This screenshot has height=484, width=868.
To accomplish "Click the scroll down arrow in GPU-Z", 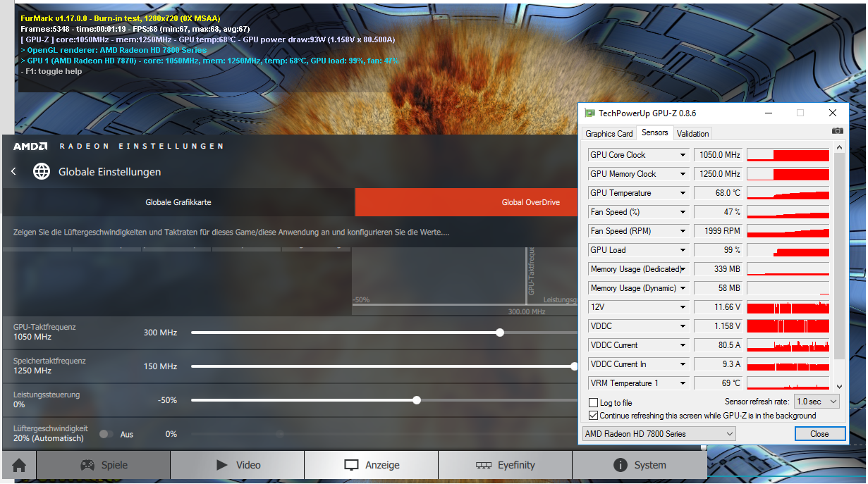I will tap(839, 386).
